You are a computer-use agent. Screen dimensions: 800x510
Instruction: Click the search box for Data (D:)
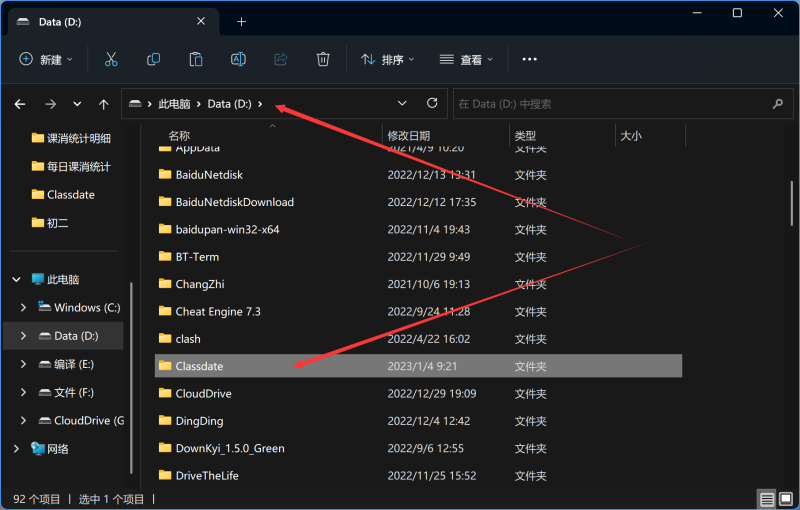pos(610,104)
